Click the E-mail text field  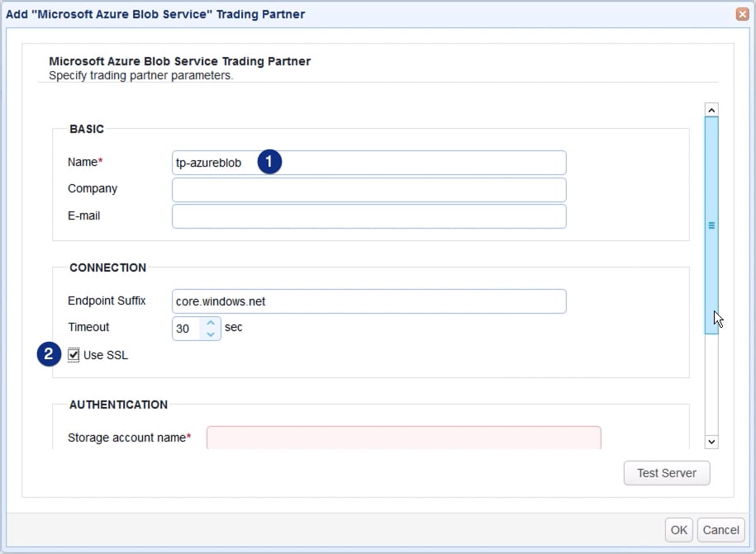click(x=368, y=216)
